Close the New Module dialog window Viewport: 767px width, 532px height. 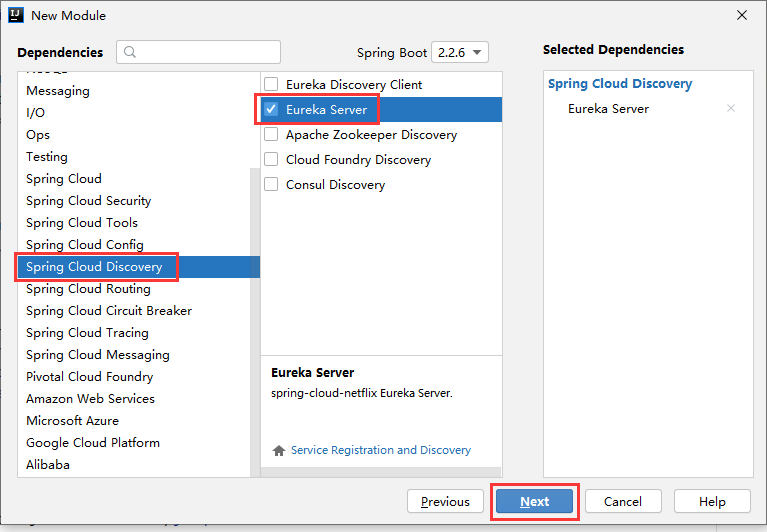pyautogui.click(x=742, y=15)
